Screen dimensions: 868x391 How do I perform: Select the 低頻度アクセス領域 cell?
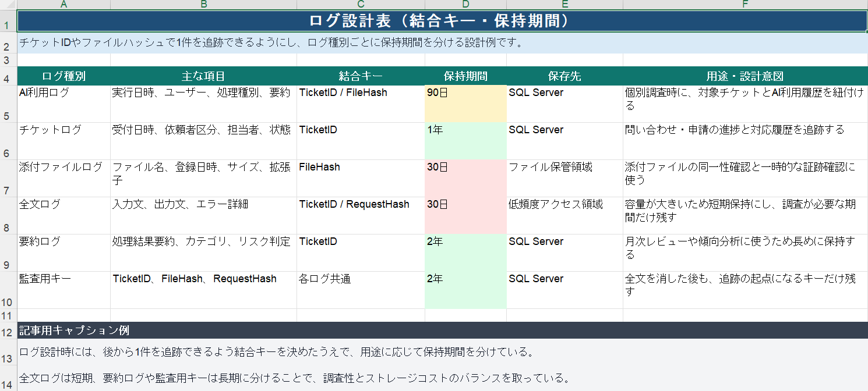tap(564, 216)
